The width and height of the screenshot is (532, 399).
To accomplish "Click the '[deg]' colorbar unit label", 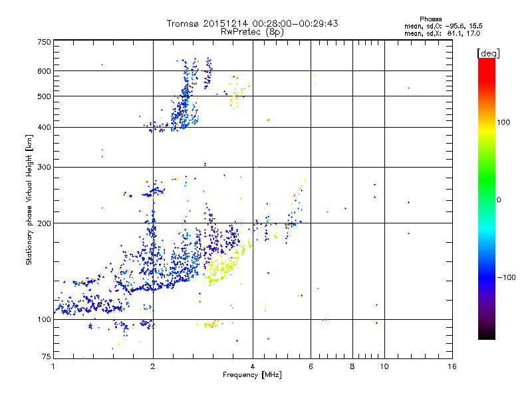I will pyautogui.click(x=488, y=54).
